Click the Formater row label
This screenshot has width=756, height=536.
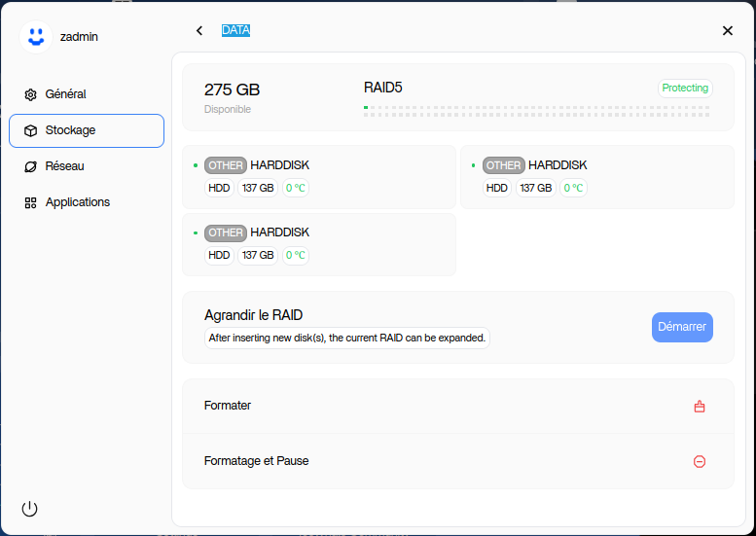(228, 406)
